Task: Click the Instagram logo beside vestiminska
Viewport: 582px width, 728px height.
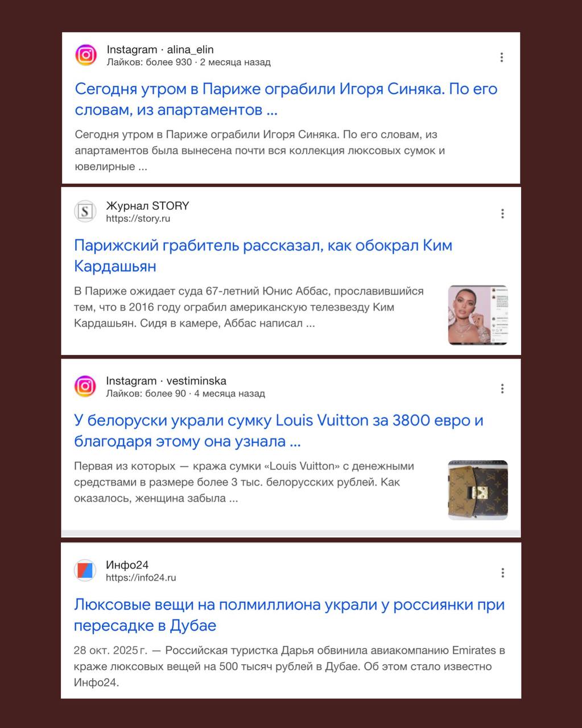Action: [85, 387]
